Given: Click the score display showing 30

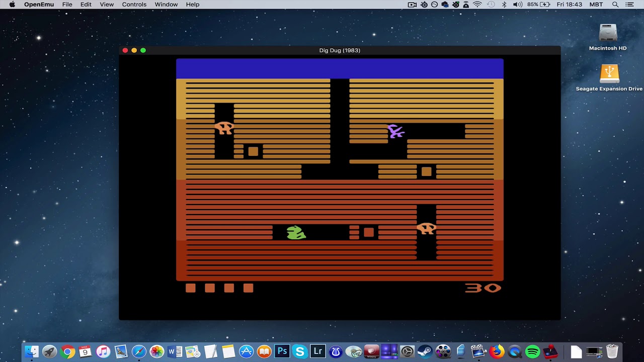Looking at the screenshot, I should point(483,288).
